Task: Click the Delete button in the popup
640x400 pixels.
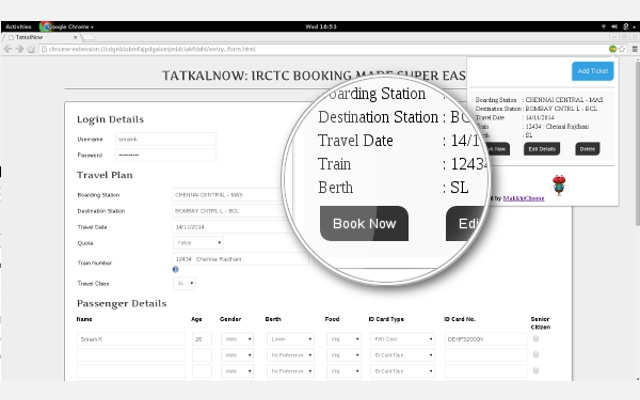Action: [587, 149]
